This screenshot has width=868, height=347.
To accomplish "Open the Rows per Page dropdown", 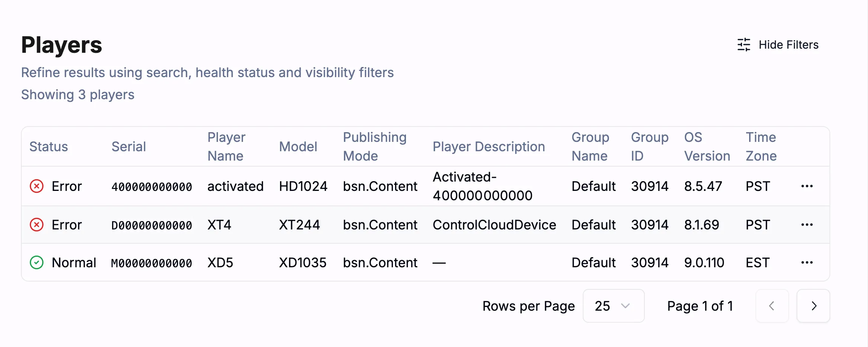I will (x=613, y=306).
